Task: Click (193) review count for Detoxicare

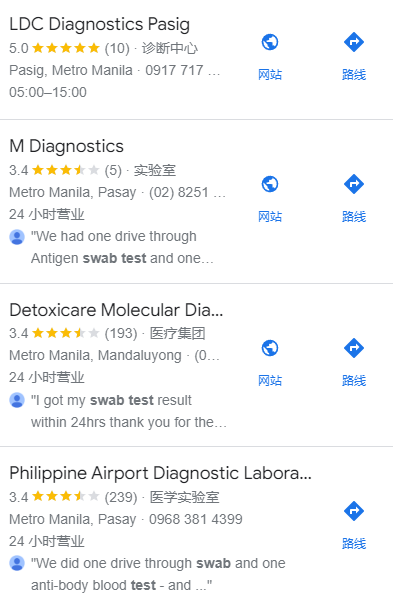Action: pyautogui.click(x=121, y=333)
